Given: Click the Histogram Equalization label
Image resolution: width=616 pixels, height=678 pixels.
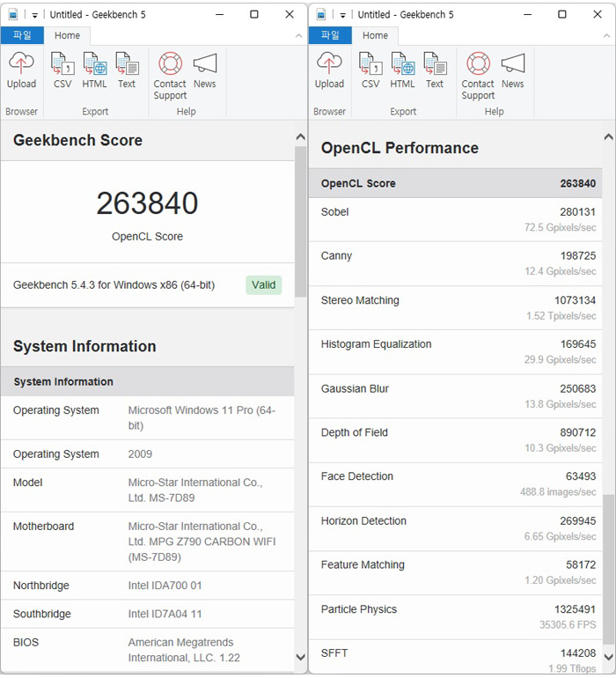Looking at the screenshot, I should point(376,344).
